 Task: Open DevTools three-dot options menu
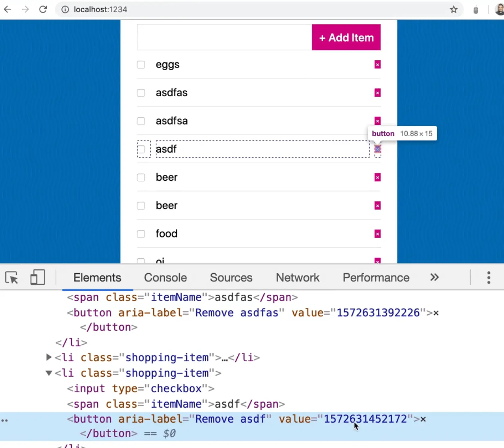pyautogui.click(x=488, y=278)
